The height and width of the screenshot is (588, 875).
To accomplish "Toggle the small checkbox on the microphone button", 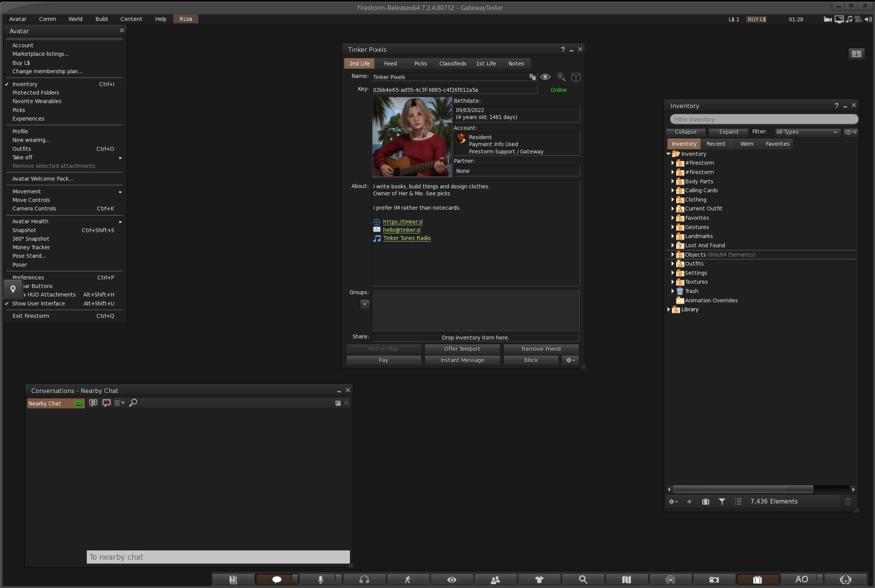I will coord(339,577).
